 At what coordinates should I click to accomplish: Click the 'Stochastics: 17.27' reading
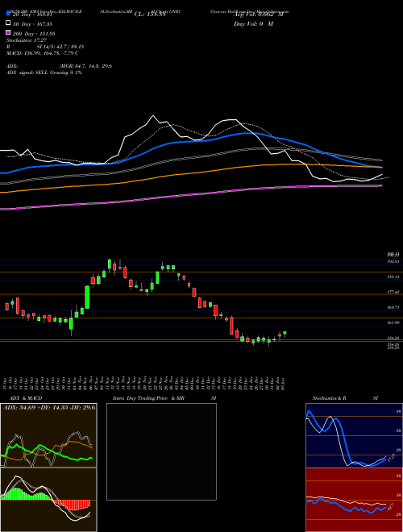click(27, 40)
